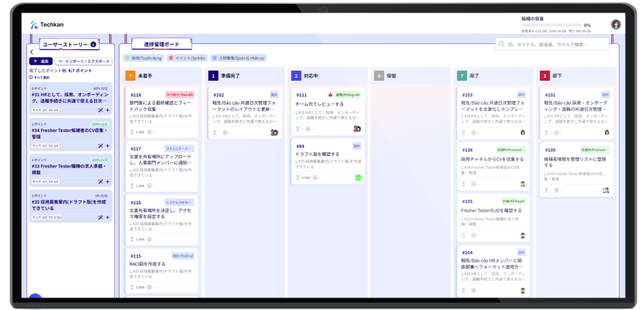The image size is (644, 310).
Task: Click assignee avatar on card #108
Action: tap(523, 184)
